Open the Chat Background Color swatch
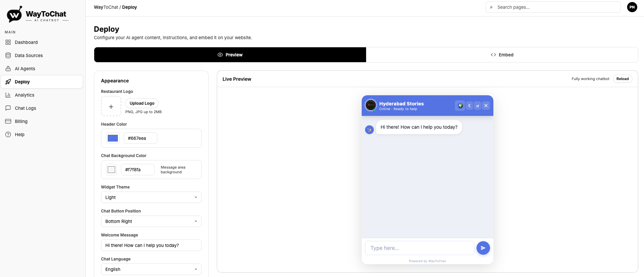This screenshot has width=644, height=277. coord(111,170)
